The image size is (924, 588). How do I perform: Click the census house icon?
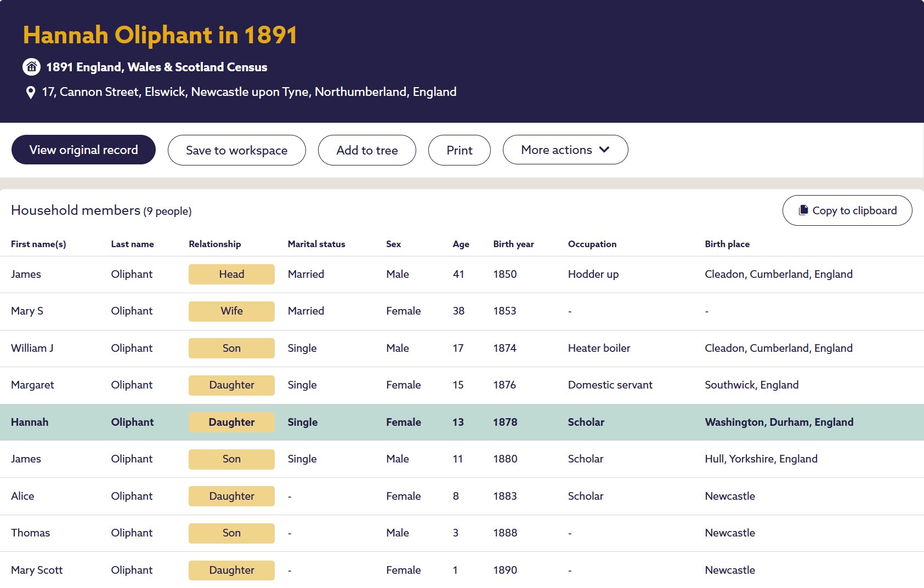[31, 67]
